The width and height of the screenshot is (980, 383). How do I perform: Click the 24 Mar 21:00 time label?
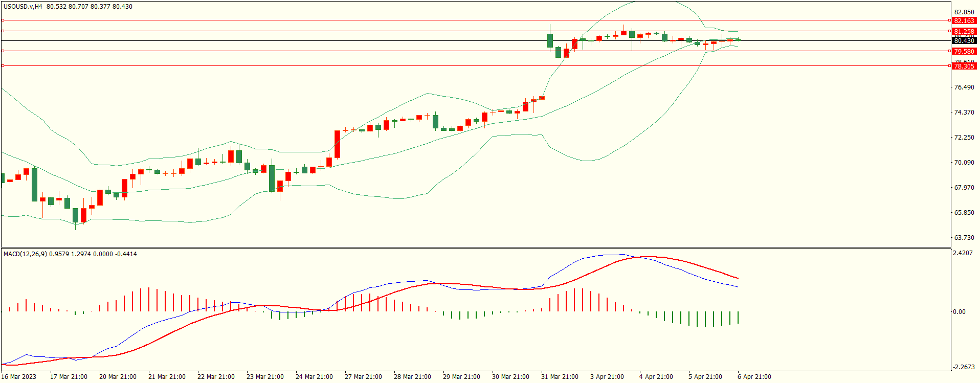(314, 377)
